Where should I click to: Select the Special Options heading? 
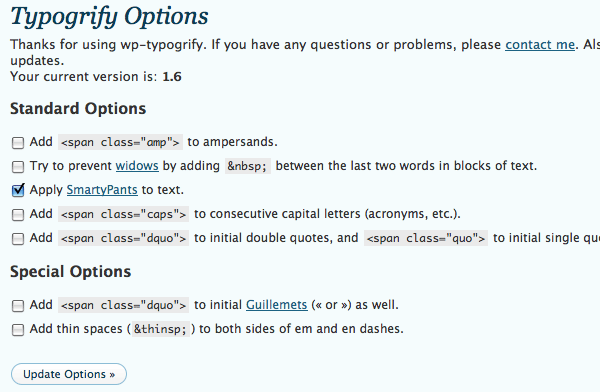[70, 272]
